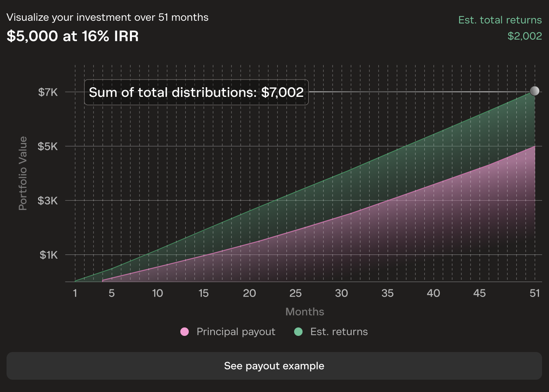Select the month 25 axis label
Viewport: 549px width, 392px height.
295,293
